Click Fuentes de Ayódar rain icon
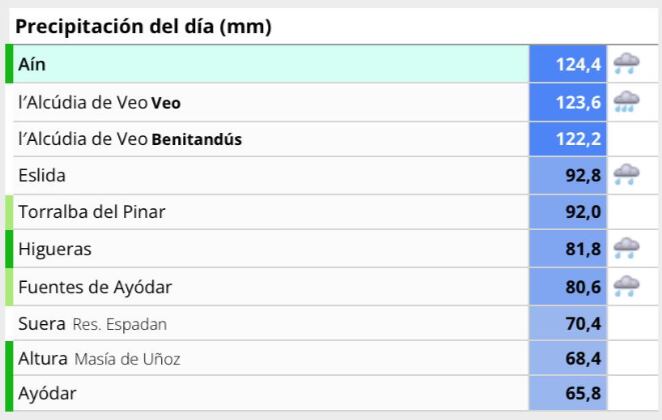The width and height of the screenshot is (662, 420). [x=627, y=287]
